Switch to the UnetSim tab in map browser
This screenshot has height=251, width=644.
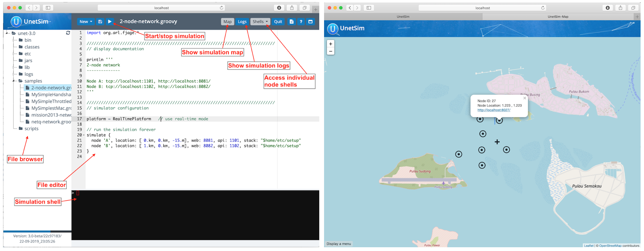click(x=403, y=16)
